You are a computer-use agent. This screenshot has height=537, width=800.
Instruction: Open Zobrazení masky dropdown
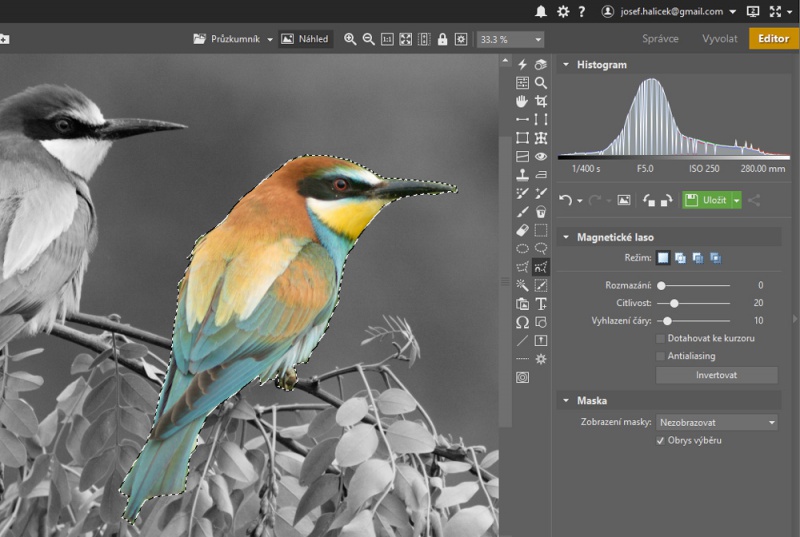click(x=716, y=422)
